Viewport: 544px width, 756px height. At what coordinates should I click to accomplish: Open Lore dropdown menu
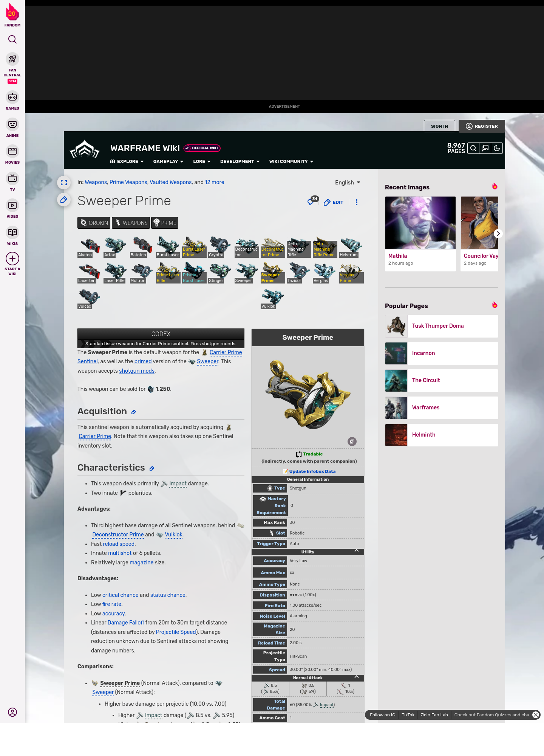pyautogui.click(x=202, y=161)
